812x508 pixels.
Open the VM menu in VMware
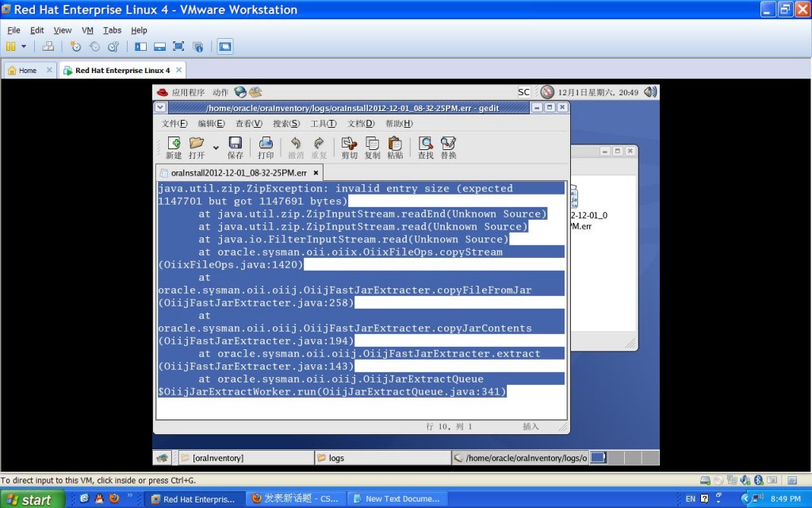tap(87, 30)
